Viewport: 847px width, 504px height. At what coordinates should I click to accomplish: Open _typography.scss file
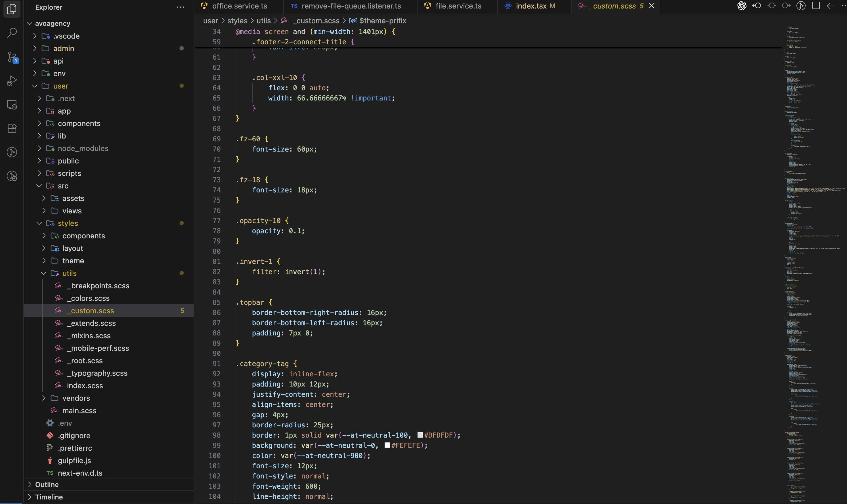click(x=109, y=373)
